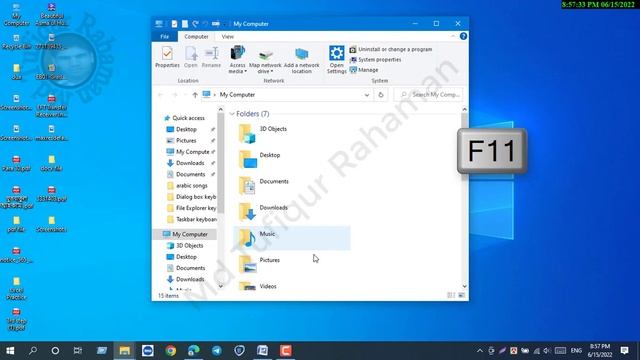Screen dimensions: 640x360
Task: Click the Properties ribbon icon
Action: click(167, 57)
